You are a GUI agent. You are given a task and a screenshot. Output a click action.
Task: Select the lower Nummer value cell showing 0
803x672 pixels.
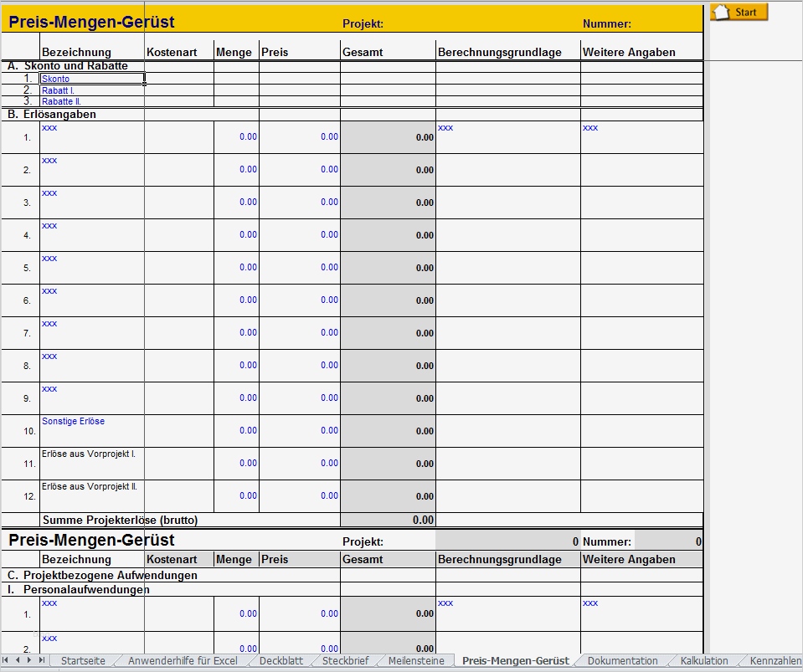pyautogui.click(x=668, y=541)
